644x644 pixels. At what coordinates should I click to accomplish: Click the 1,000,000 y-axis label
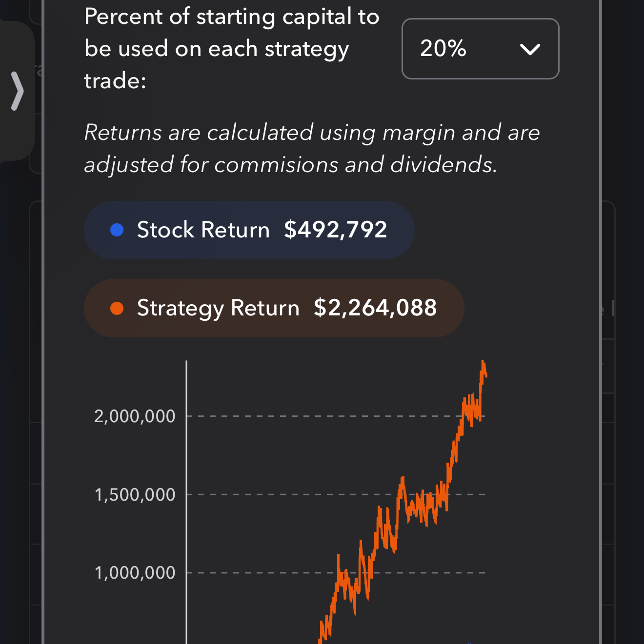135,573
